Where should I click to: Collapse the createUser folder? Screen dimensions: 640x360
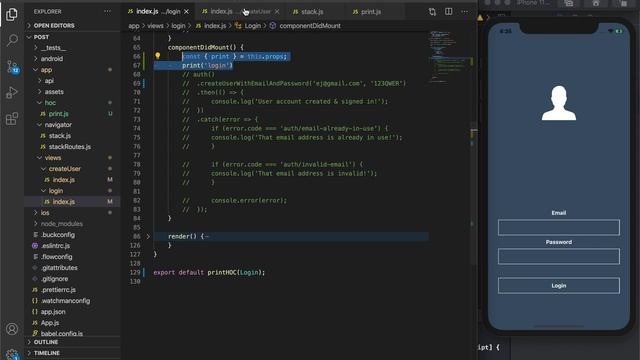(64, 169)
